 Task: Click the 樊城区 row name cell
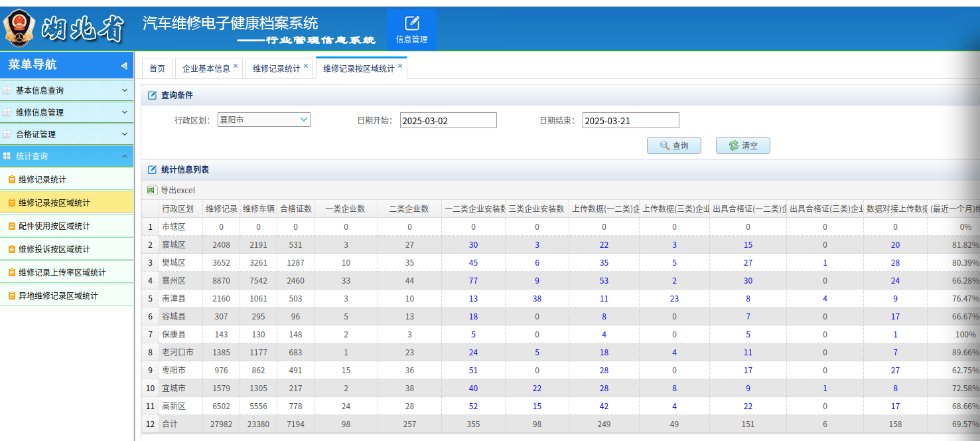(181, 263)
